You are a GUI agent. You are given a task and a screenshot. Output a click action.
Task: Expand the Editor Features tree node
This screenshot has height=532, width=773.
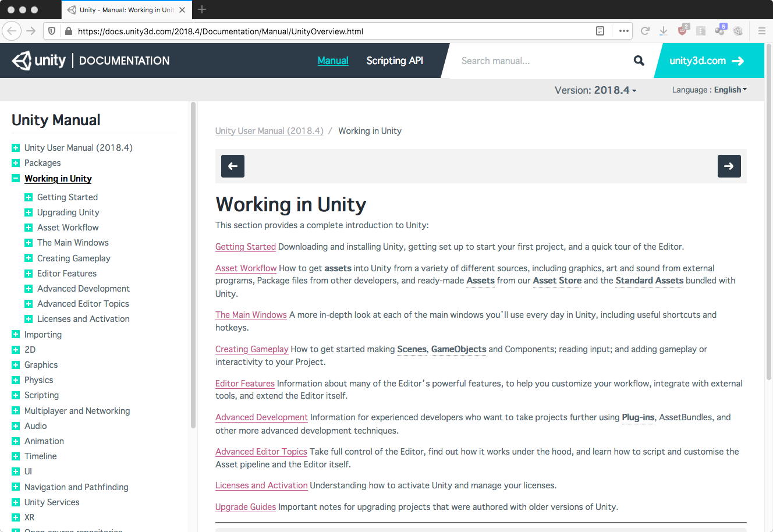coord(29,274)
